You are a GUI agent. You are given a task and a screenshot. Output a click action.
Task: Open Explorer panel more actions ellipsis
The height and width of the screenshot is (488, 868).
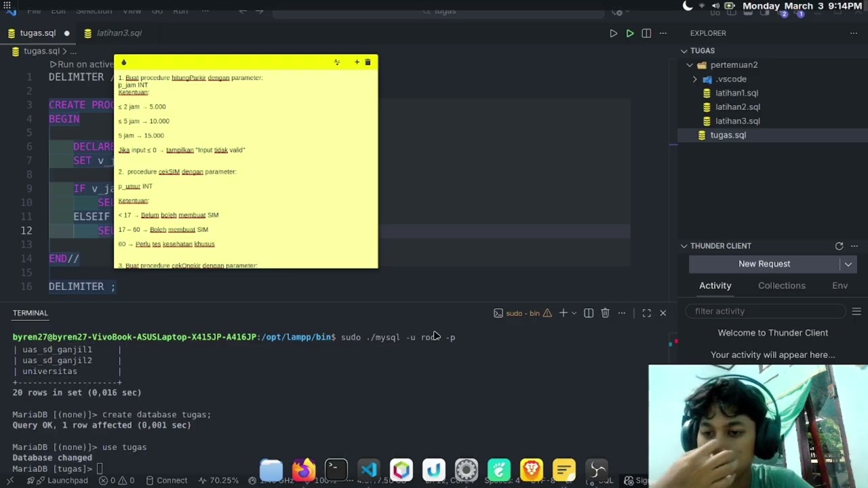pos(854,33)
